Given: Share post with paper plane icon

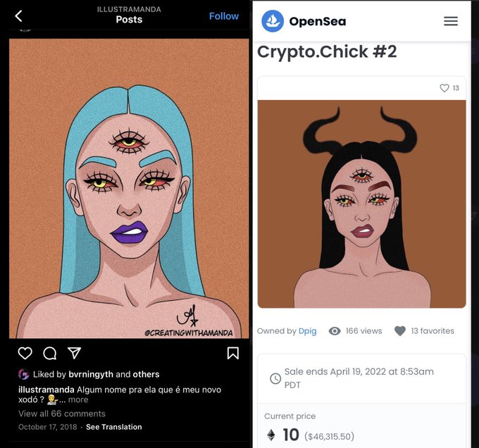Looking at the screenshot, I should pos(74,353).
